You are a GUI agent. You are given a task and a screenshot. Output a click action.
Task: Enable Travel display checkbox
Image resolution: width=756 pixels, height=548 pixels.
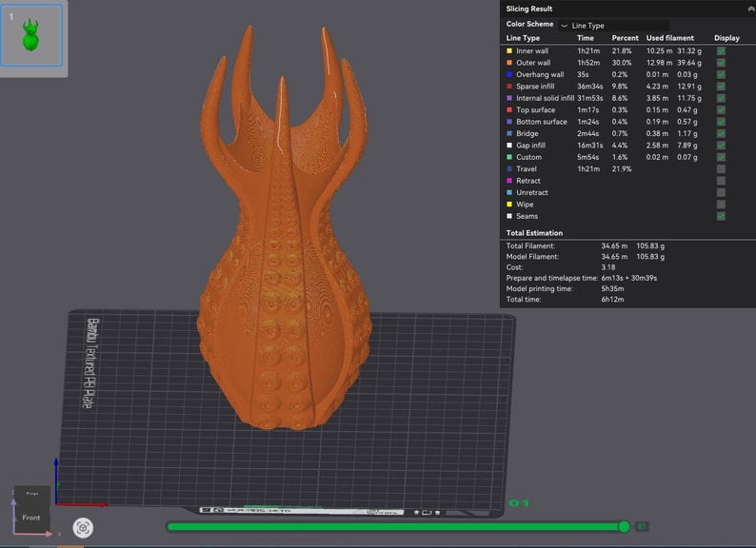pyautogui.click(x=721, y=168)
